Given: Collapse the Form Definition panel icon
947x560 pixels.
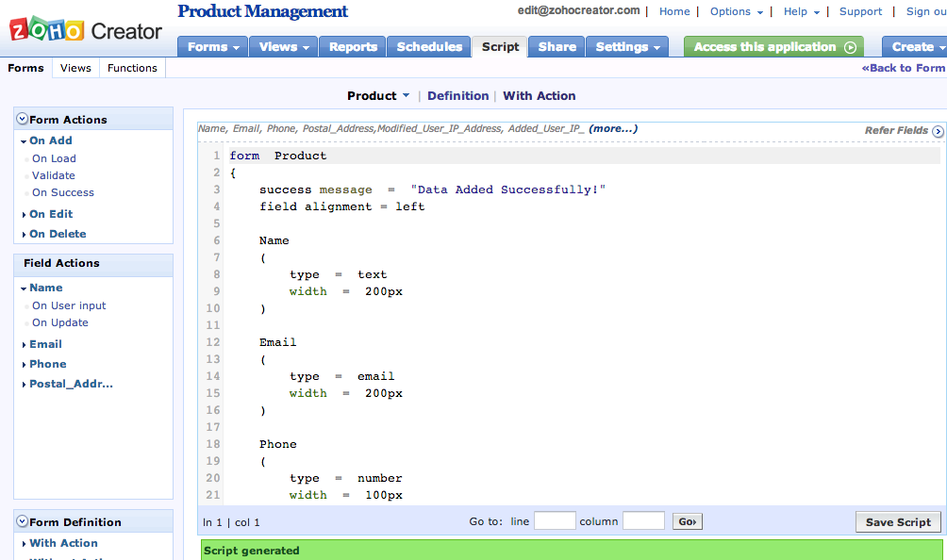Looking at the screenshot, I should (22, 522).
